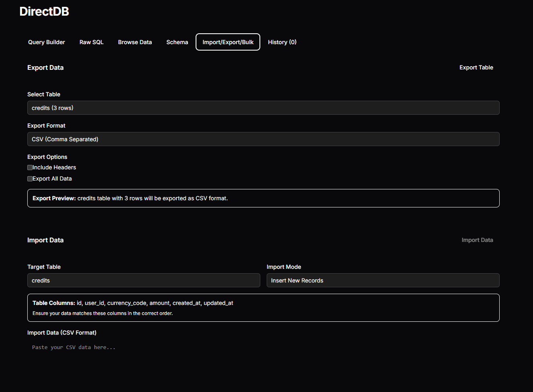The height and width of the screenshot is (392, 533).
Task: Click the Import Data section heading
Action: (x=45, y=240)
